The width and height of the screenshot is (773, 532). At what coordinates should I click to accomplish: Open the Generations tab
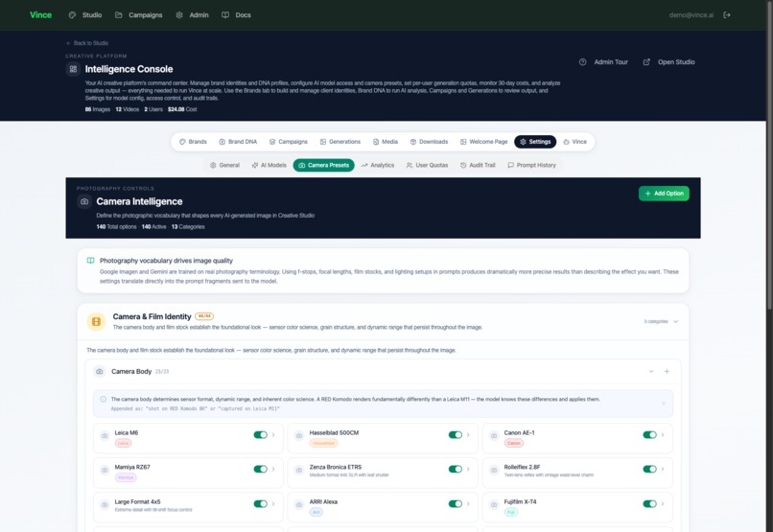340,141
